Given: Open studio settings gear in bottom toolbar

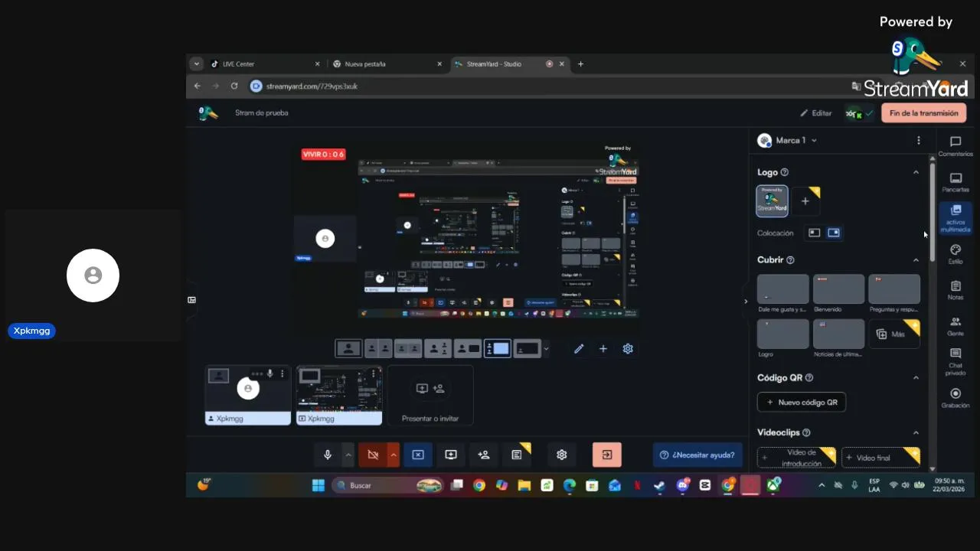Looking at the screenshot, I should coord(562,455).
